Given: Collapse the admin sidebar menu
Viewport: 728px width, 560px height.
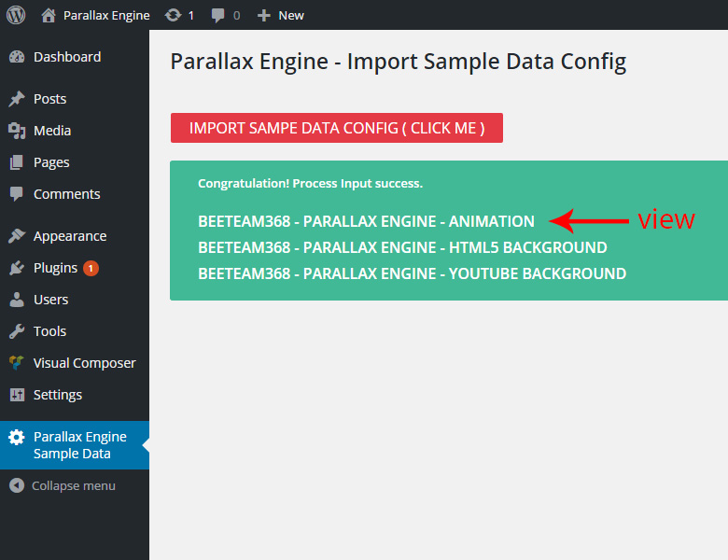Looking at the screenshot, I should coord(62,485).
